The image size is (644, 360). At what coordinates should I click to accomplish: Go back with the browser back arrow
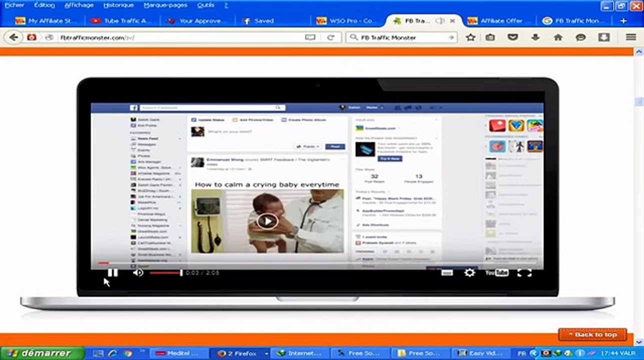tap(14, 37)
